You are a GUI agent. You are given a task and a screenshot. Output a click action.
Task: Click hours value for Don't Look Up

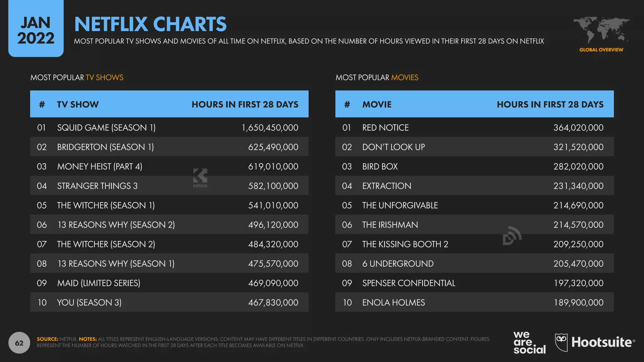(578, 147)
